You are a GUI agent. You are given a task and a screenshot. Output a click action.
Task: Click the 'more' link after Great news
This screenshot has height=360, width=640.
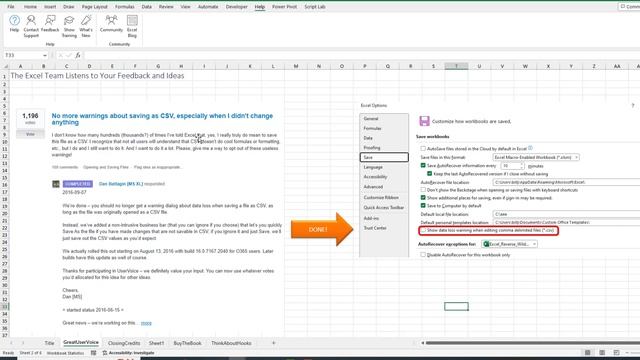click(x=146, y=323)
